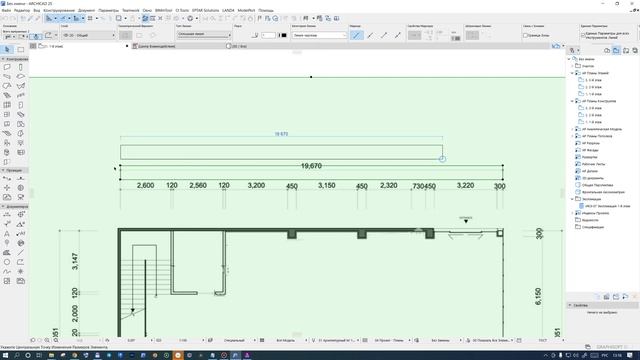The height and width of the screenshot is (360, 640).
Task: Choose plain line without arrow marker option
Action: 357,36
